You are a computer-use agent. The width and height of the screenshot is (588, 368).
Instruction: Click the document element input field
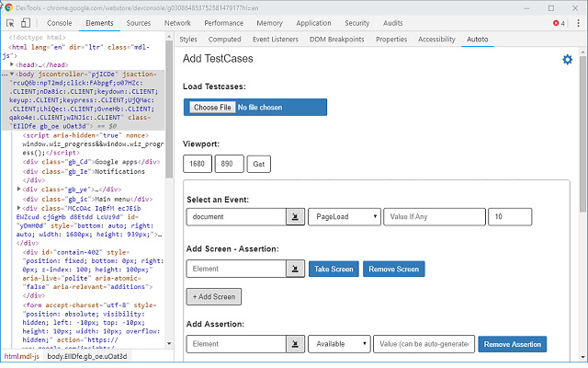pos(236,217)
